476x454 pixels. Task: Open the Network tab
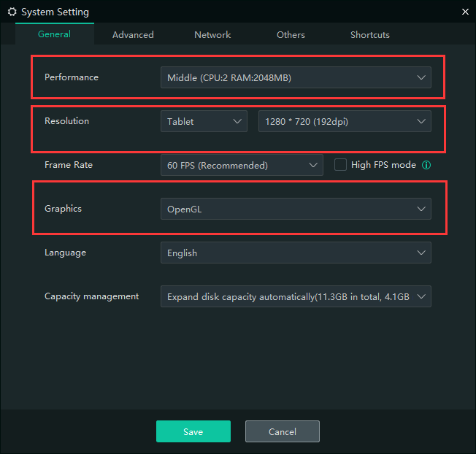[x=212, y=34]
